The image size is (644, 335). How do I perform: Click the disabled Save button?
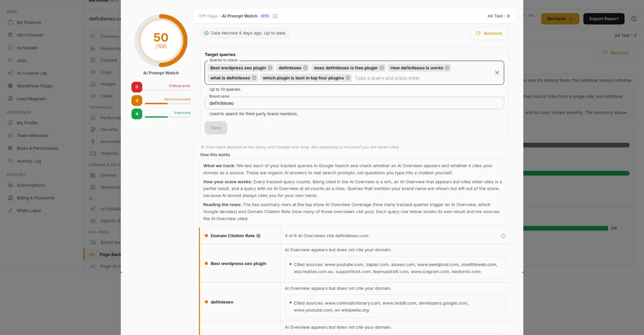pyautogui.click(x=216, y=128)
